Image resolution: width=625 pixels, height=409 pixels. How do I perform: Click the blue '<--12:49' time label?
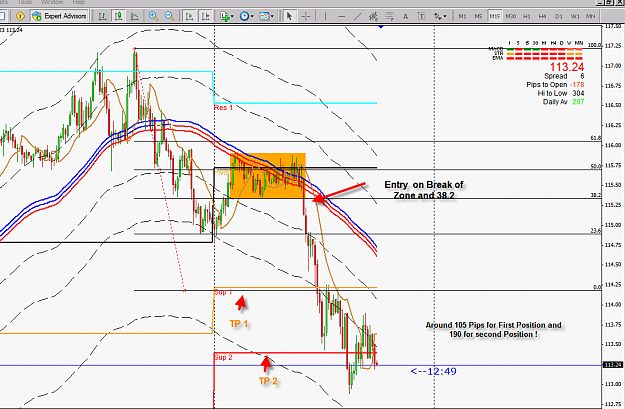click(x=433, y=372)
